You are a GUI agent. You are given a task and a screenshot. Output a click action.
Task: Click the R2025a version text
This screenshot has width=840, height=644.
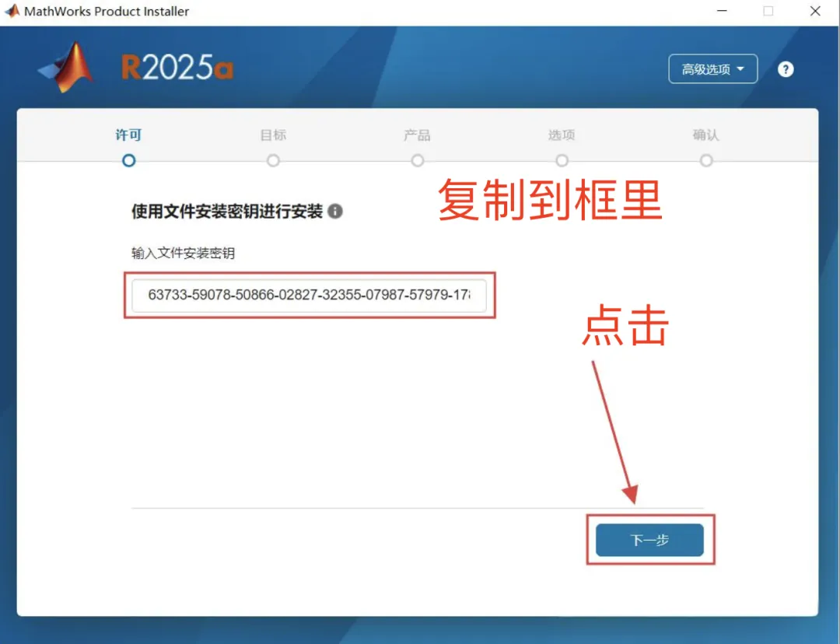click(177, 68)
